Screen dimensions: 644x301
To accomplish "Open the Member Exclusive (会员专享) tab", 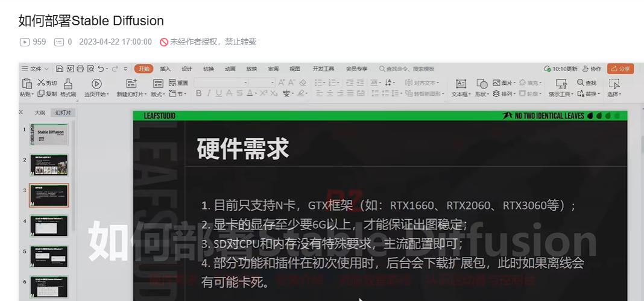I will (x=356, y=69).
